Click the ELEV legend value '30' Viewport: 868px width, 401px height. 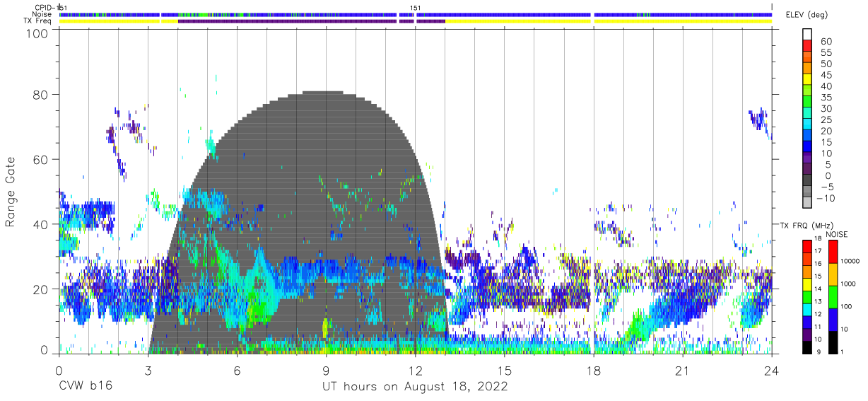(826, 108)
